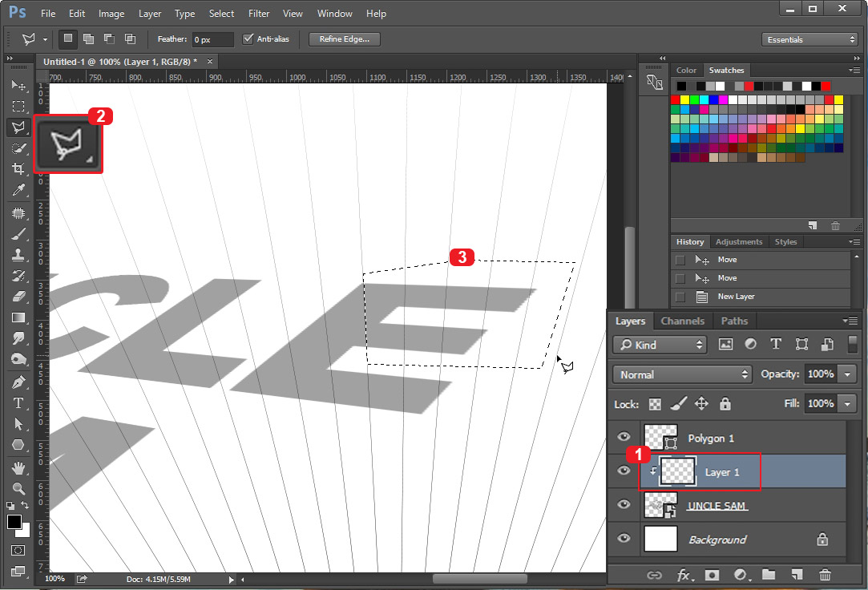Pick the red swatch in Swatches panel
Image resolution: width=868 pixels, height=590 pixels.
tap(676, 99)
